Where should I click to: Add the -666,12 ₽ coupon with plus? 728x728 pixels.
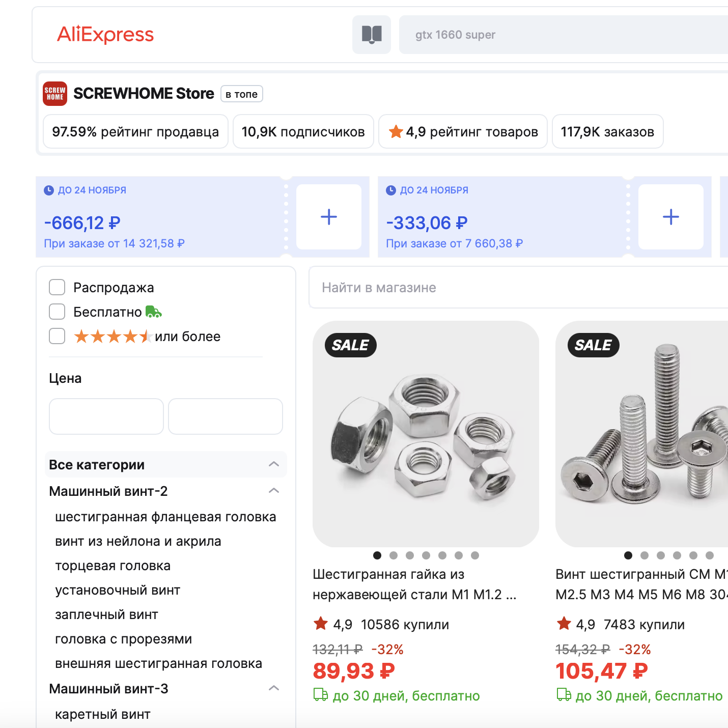coord(329,217)
